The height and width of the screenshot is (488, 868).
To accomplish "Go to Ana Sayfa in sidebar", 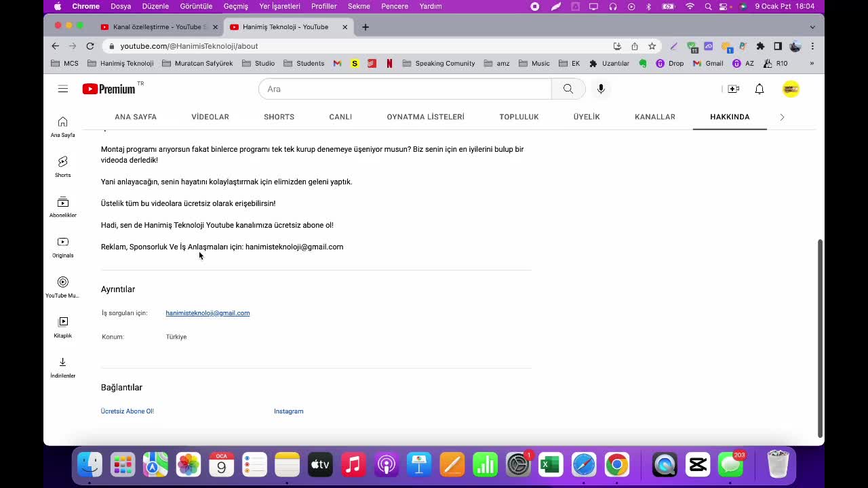I will (62, 127).
